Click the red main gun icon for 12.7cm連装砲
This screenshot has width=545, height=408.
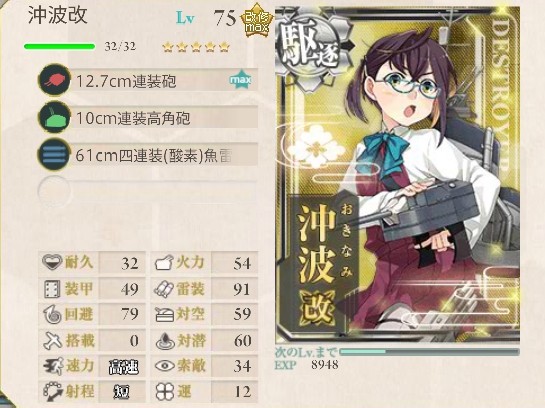(x=54, y=81)
